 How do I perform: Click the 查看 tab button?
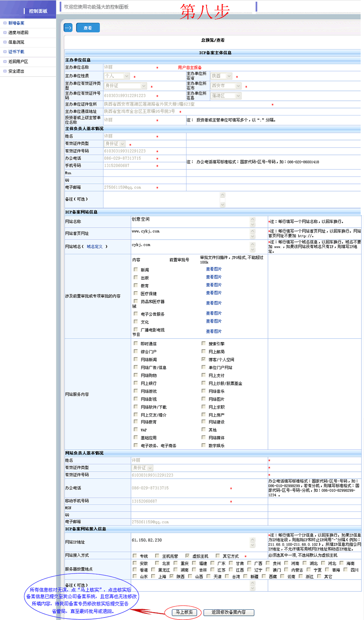[88, 28]
